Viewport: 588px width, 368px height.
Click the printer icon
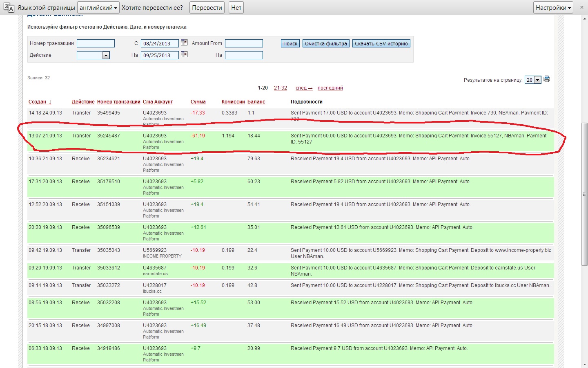pyautogui.click(x=547, y=79)
